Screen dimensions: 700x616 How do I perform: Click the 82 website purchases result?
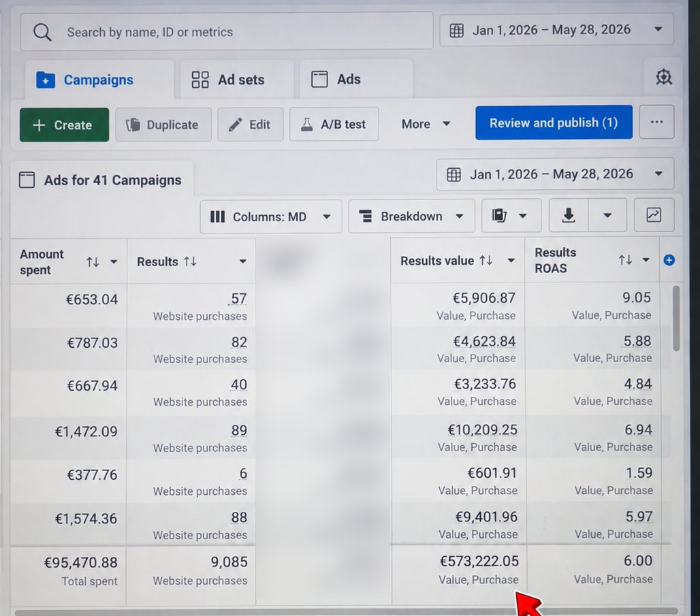(239, 342)
